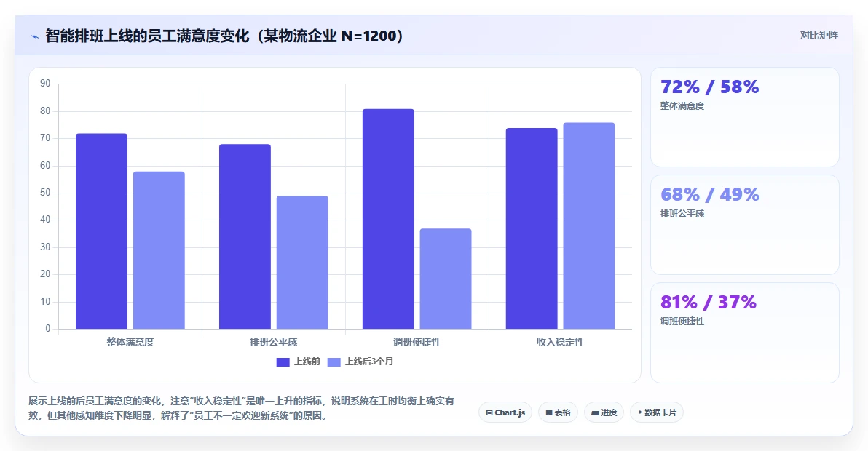The image size is (868, 451).
Task: Click the 收入稳定性 x-axis label
Action: pos(560,342)
